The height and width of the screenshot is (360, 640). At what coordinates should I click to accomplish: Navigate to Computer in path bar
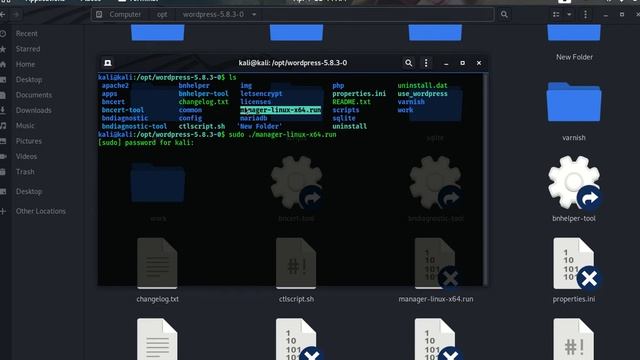[x=125, y=14]
